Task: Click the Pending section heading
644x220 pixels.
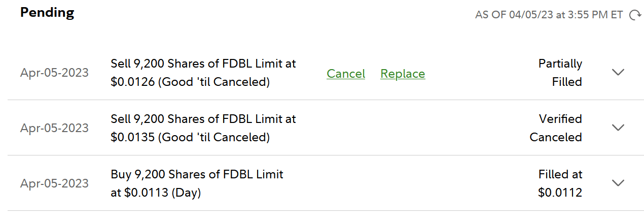Action: 47,13
